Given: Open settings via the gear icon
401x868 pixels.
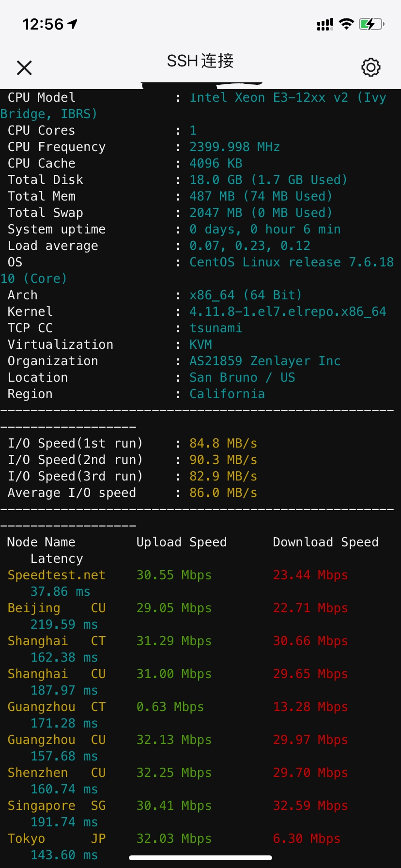Looking at the screenshot, I should pos(371,67).
